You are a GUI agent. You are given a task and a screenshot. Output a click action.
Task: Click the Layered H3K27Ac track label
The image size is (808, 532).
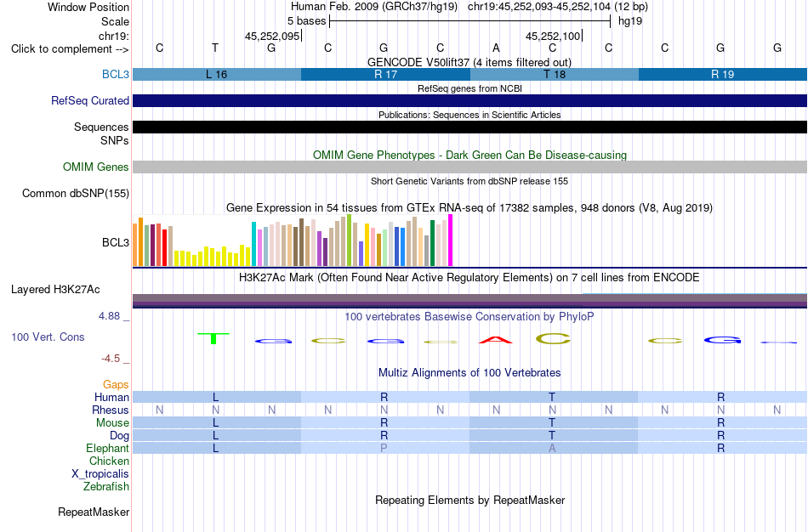(55, 290)
